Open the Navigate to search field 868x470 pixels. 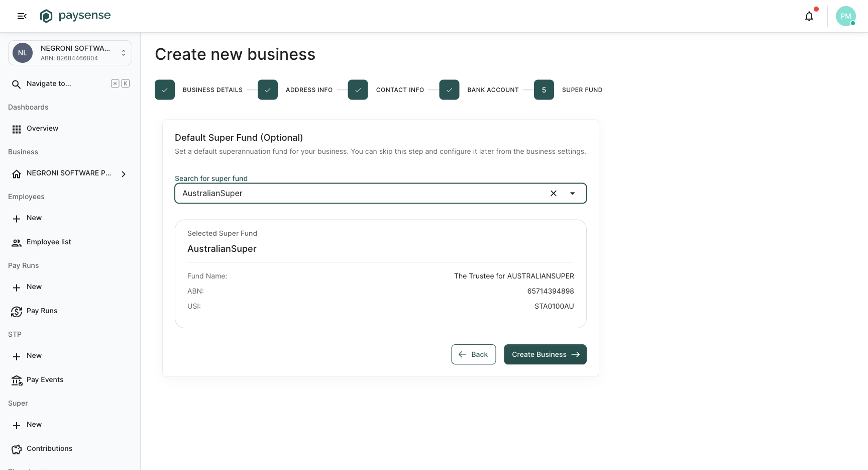point(70,84)
